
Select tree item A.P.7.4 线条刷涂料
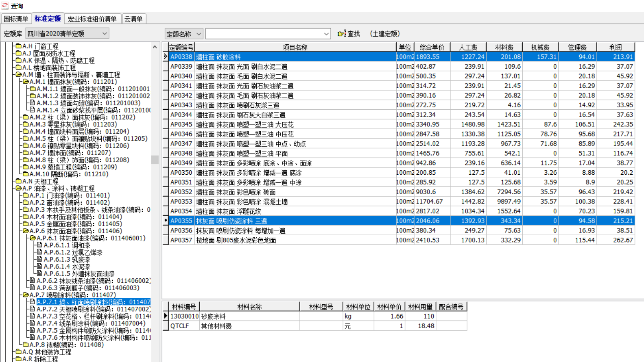[91, 323]
